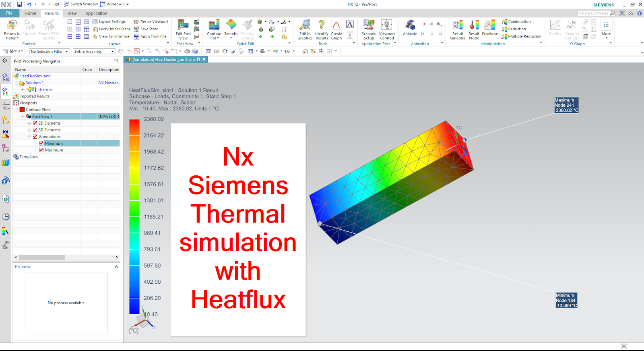Image resolution: width=644 pixels, height=351 pixels.
Task: Launch Scenario Setup
Action: [369, 29]
